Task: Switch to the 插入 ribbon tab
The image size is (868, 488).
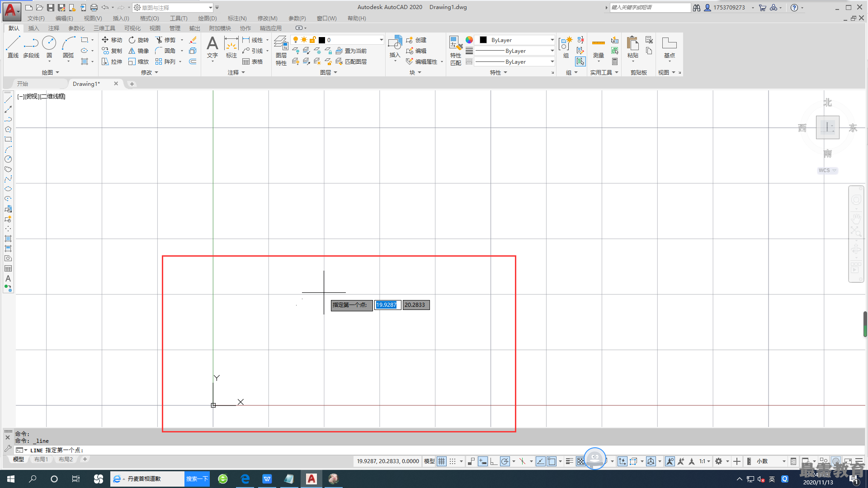Action: pyautogui.click(x=34, y=28)
